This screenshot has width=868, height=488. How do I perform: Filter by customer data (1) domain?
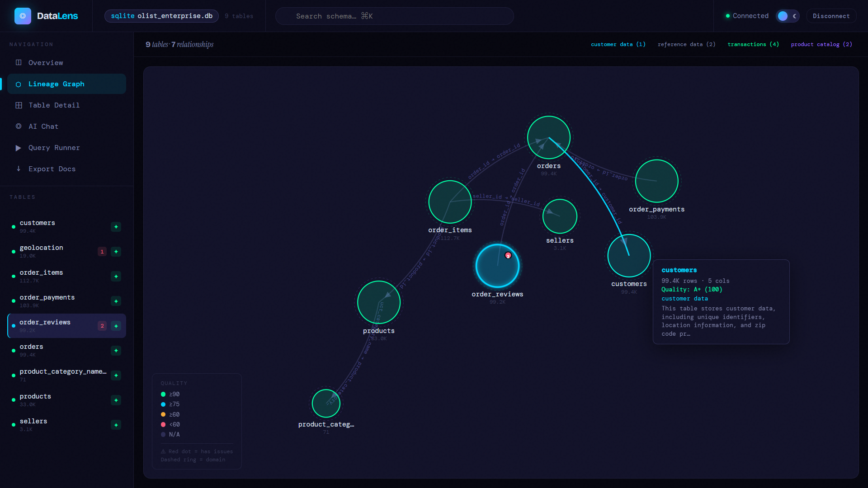(618, 44)
